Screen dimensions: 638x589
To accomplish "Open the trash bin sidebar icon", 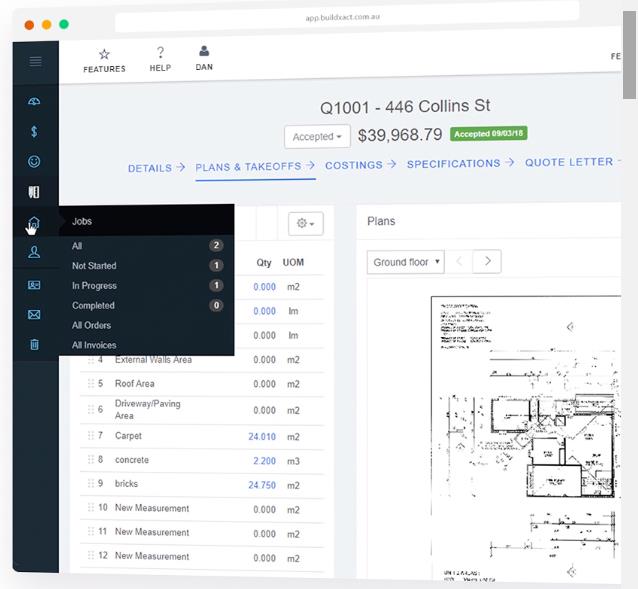I will pyautogui.click(x=35, y=345).
